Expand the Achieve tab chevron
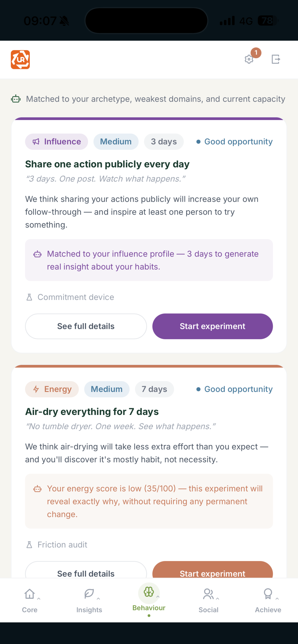Viewport: 298px width, 644px height. point(277,599)
